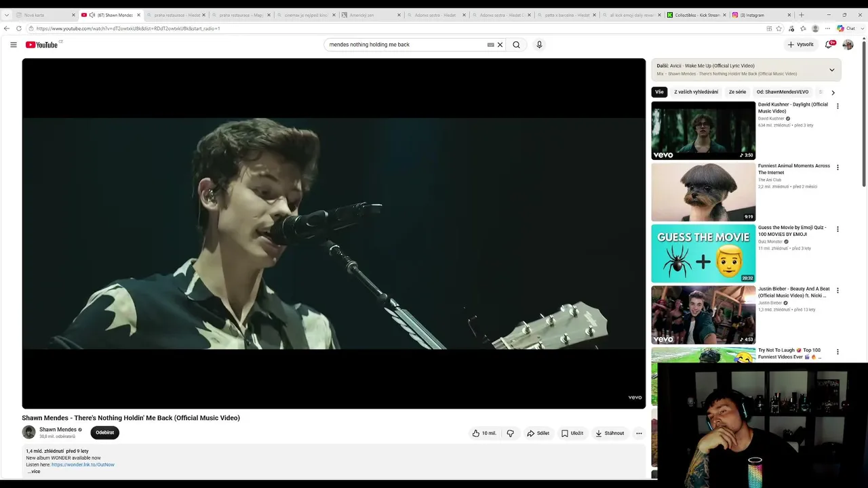Image resolution: width=868 pixels, height=488 pixels.
Task: Open the Copilot Chat button
Action: [846, 28]
